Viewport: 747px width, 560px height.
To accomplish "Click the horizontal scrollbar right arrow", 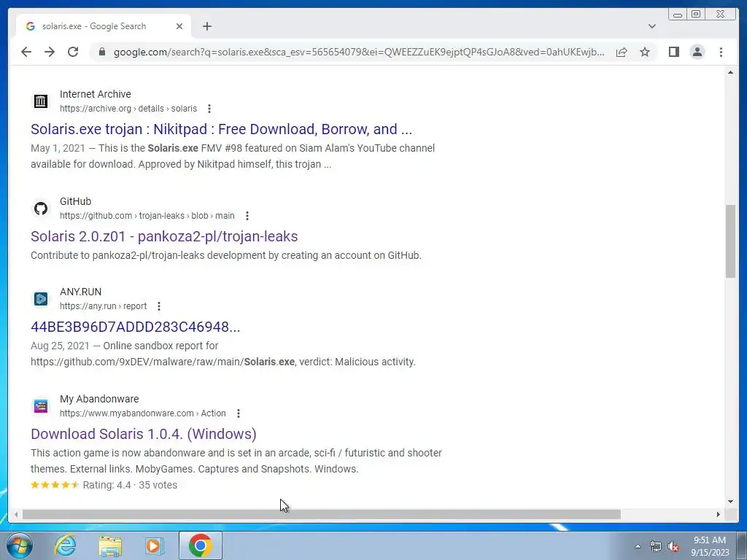I will pos(719,514).
